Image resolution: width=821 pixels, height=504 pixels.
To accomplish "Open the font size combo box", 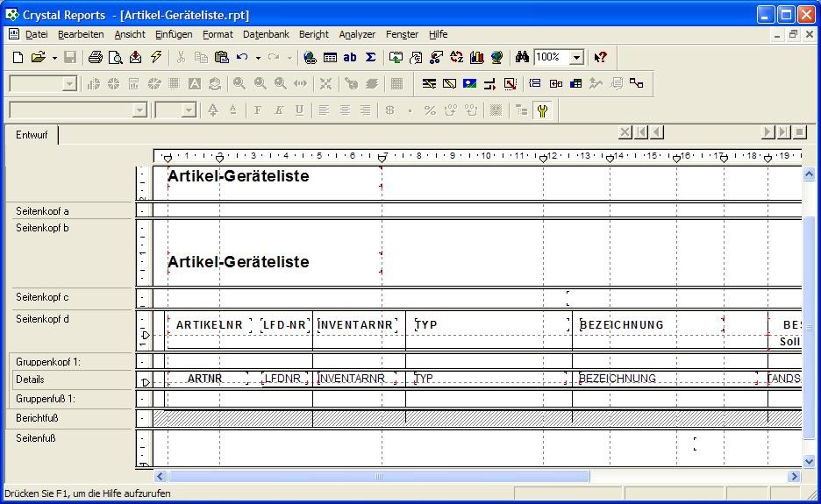I will 176,110.
